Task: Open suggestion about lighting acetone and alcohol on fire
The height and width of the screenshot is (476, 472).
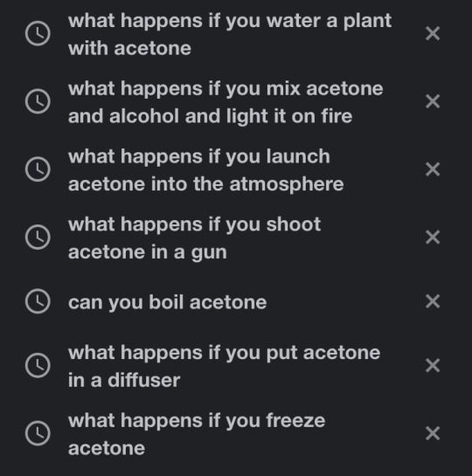Action: coord(226,102)
